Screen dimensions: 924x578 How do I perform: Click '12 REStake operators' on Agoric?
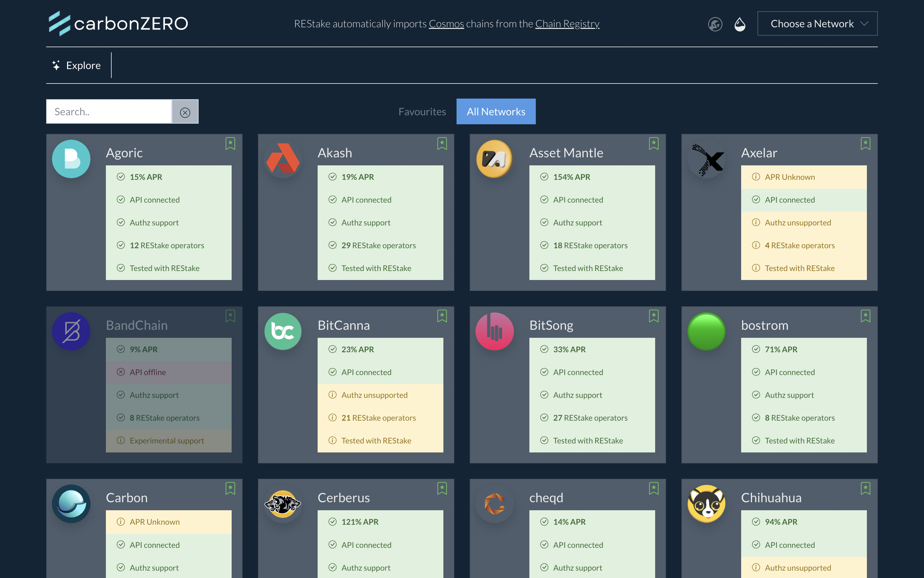tap(168, 245)
